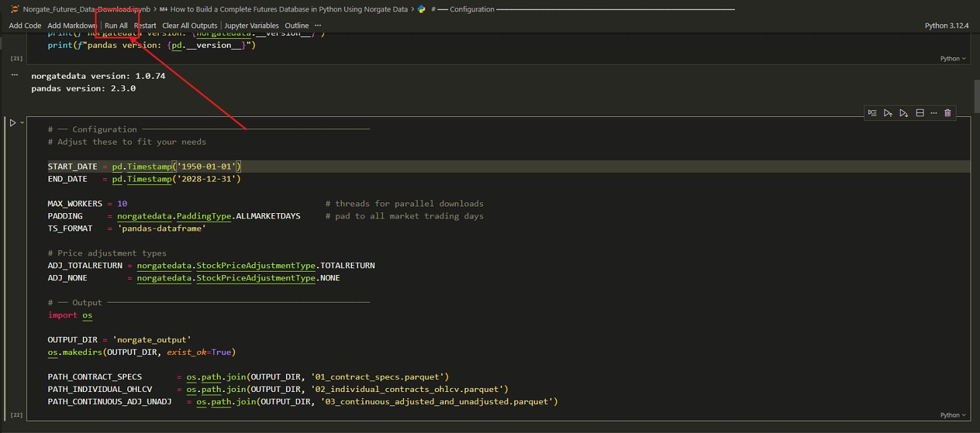Click the Jupyter notebook file icon in breadcrumb
This screenshot has width=980, height=433.
(14, 9)
